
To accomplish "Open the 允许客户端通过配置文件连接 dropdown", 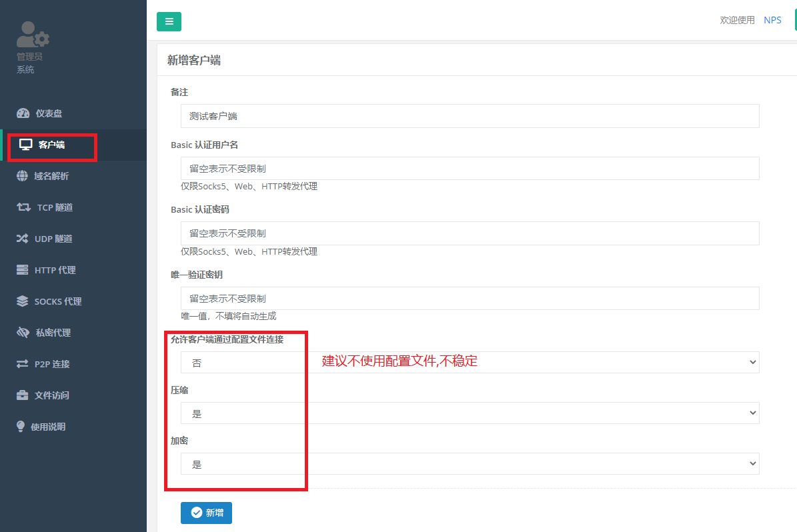I will click(470, 362).
